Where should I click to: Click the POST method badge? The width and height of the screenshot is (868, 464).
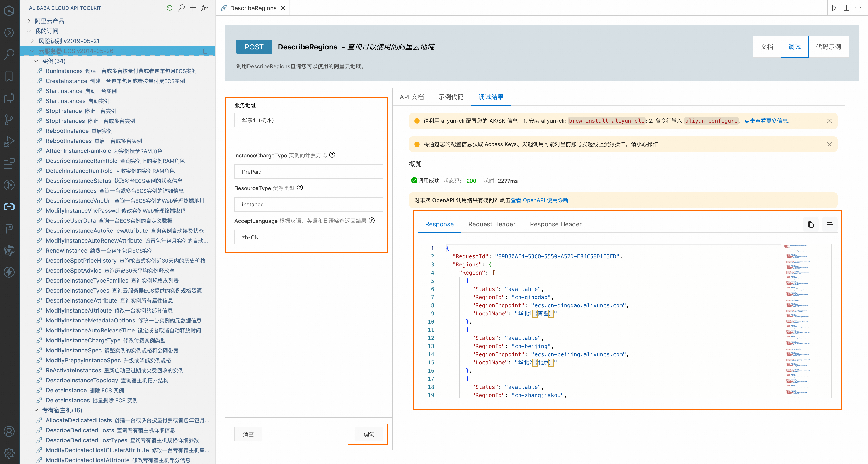254,46
